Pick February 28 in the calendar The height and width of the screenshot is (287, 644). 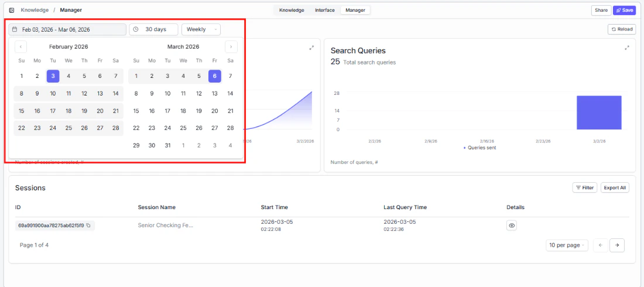115,128
